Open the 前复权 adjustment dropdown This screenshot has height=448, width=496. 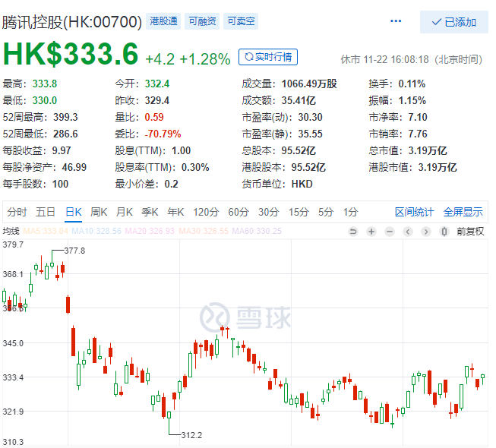[470, 232]
